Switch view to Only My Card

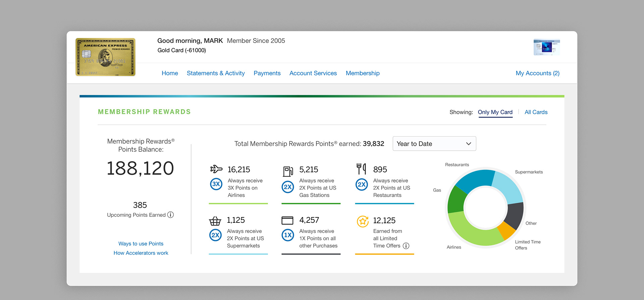coord(495,112)
